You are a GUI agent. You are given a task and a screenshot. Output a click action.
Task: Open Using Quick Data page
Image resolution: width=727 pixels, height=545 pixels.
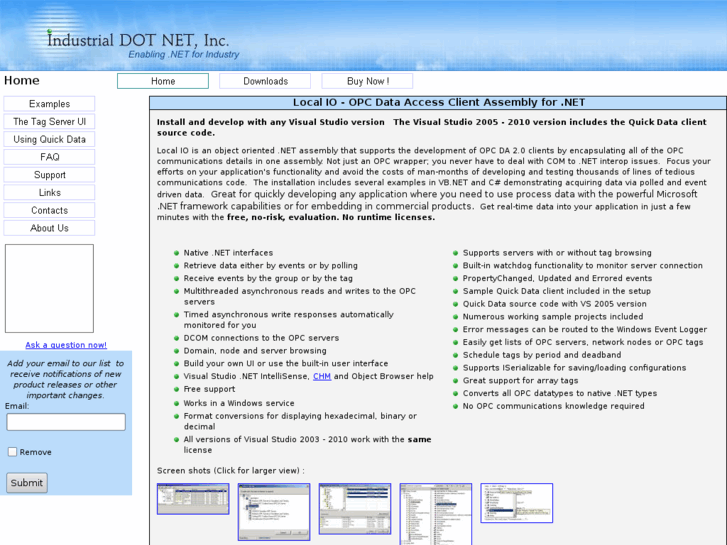[x=49, y=139]
